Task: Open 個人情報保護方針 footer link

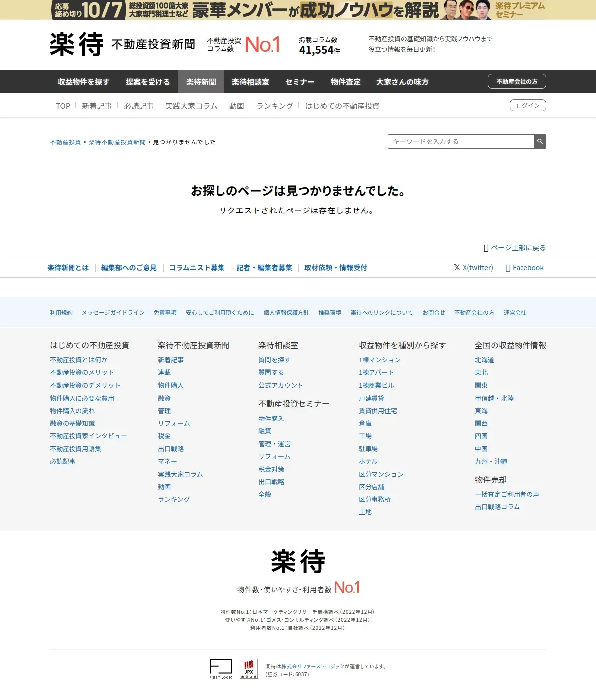Action: point(286,313)
